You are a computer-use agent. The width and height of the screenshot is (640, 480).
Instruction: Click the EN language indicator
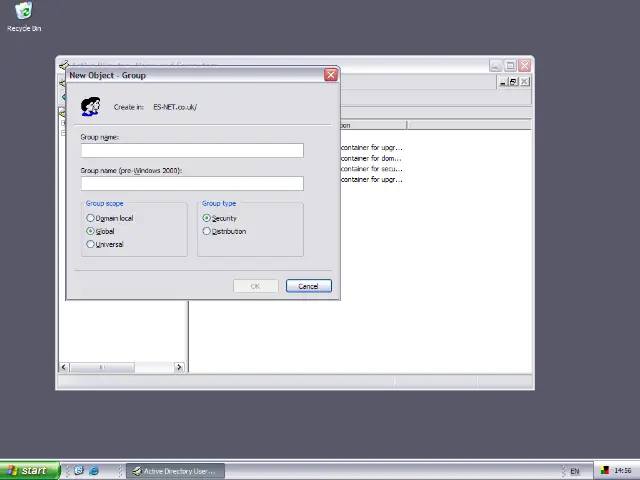(x=575, y=471)
